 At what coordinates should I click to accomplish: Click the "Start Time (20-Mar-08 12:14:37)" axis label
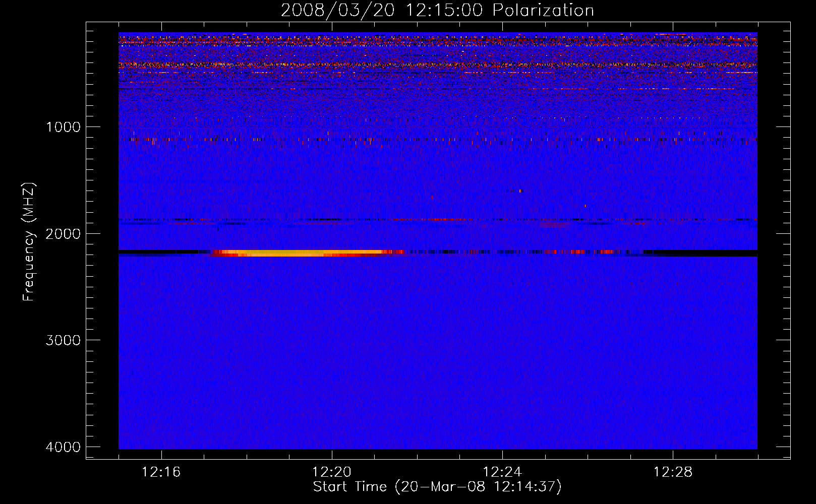coord(437,487)
